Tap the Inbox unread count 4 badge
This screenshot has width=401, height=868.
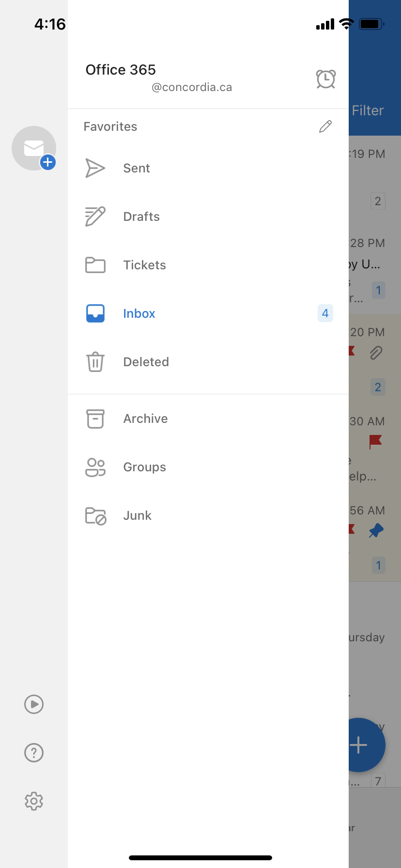(325, 313)
